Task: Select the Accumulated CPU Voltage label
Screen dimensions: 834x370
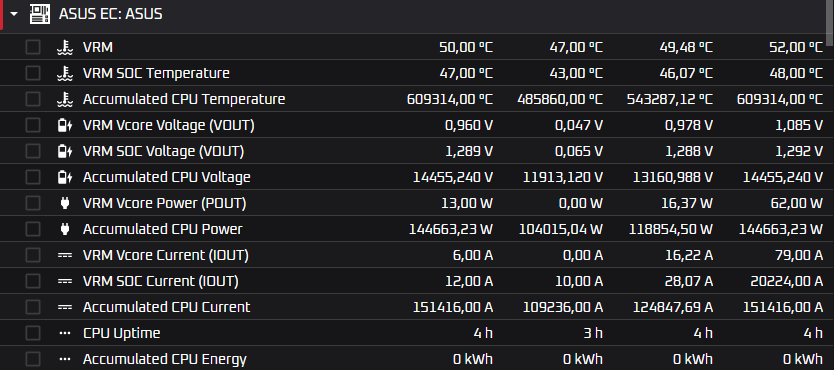Action: tap(166, 177)
